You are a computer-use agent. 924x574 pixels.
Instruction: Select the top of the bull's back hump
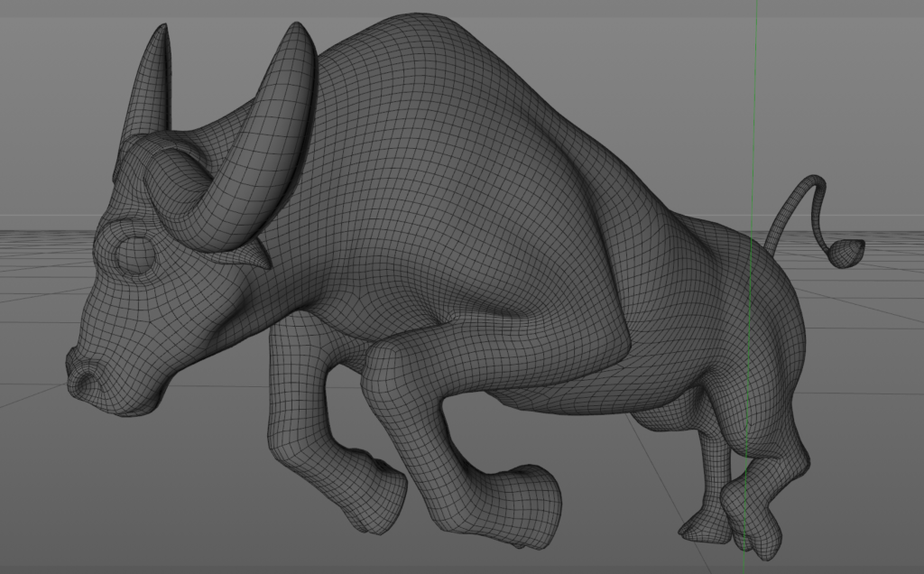click(424, 45)
